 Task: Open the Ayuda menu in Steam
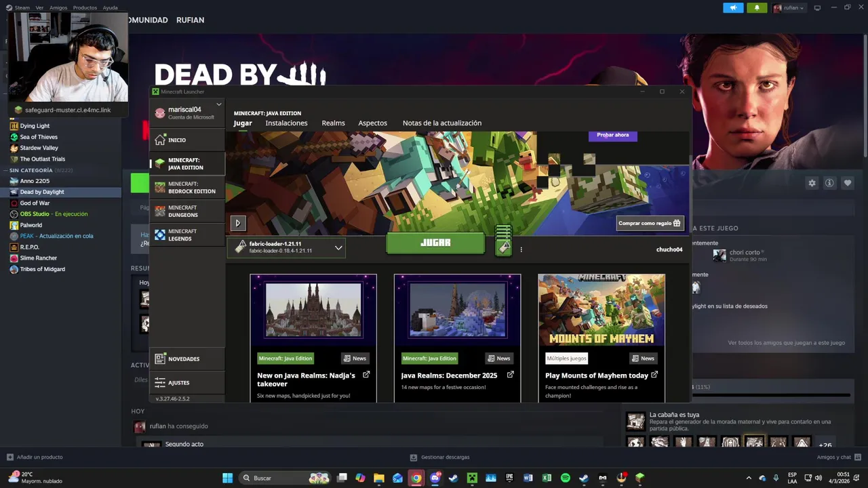tap(110, 7)
